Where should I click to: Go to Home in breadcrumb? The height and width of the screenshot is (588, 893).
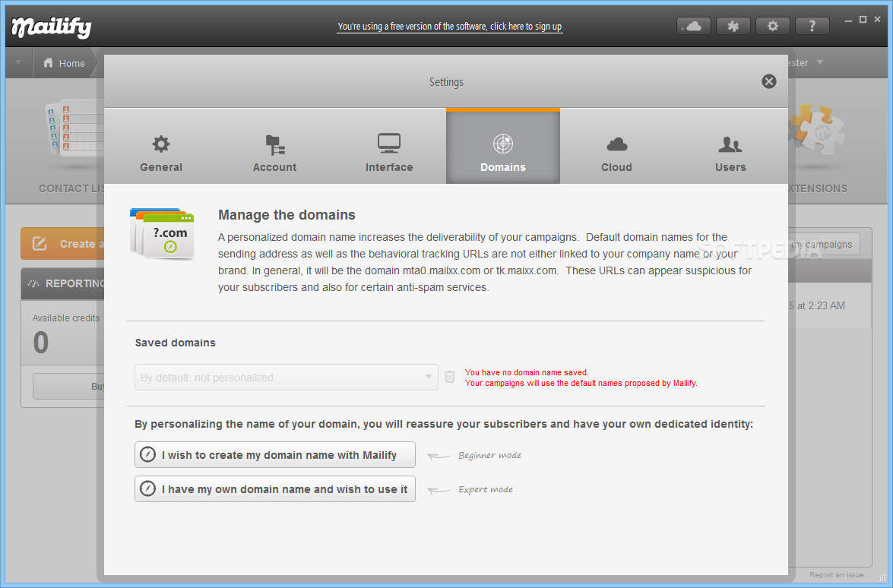point(64,63)
